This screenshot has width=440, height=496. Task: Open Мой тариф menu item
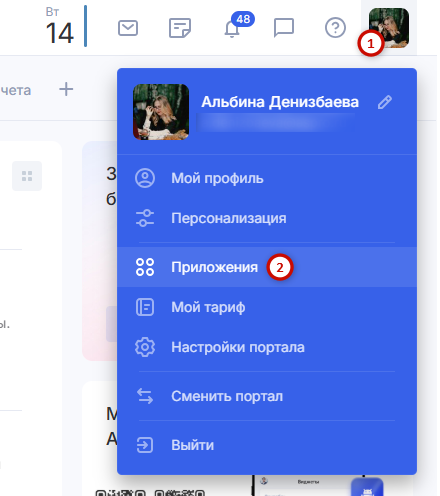tap(267, 307)
